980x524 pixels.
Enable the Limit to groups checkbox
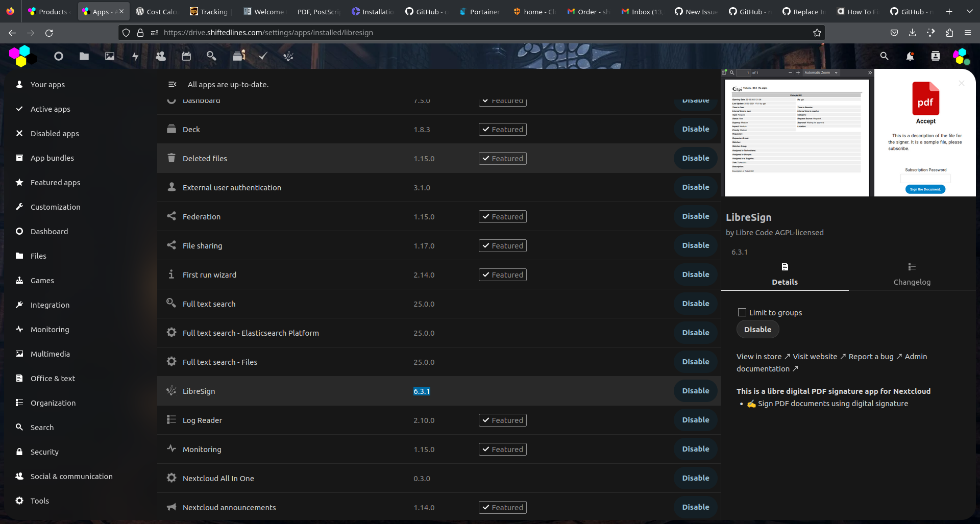pyautogui.click(x=743, y=312)
